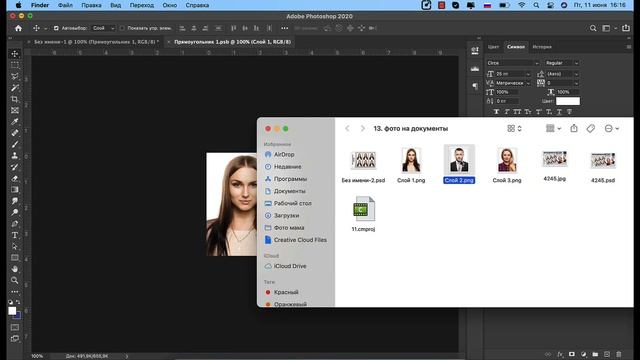Toggle Show transform controls checkbox
Viewport: 640px width, 360px height.
pyautogui.click(x=122, y=28)
